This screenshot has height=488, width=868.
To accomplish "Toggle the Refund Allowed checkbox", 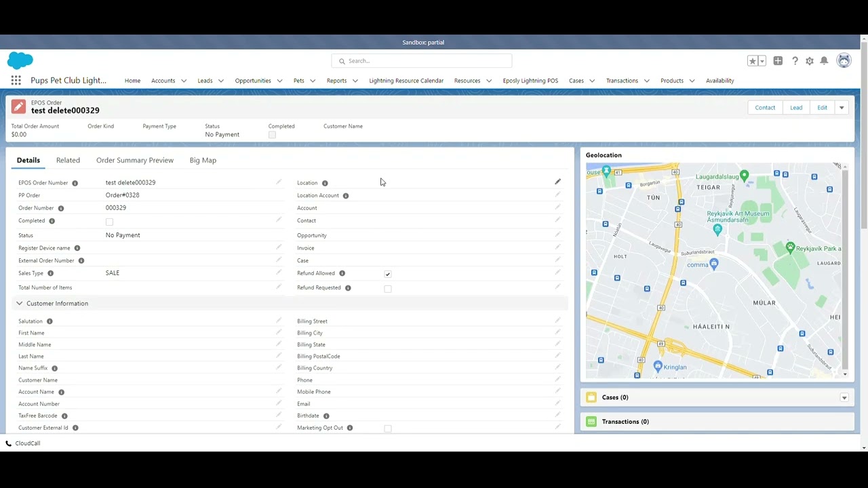I will point(388,274).
